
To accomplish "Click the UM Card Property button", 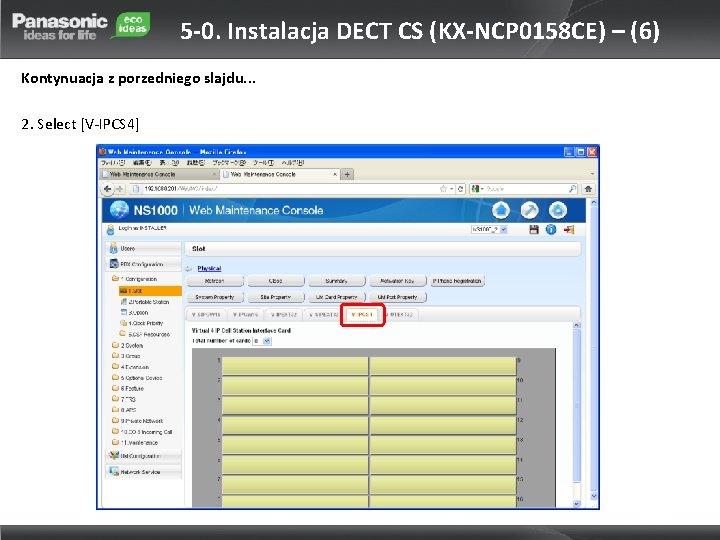I will 336,297.
